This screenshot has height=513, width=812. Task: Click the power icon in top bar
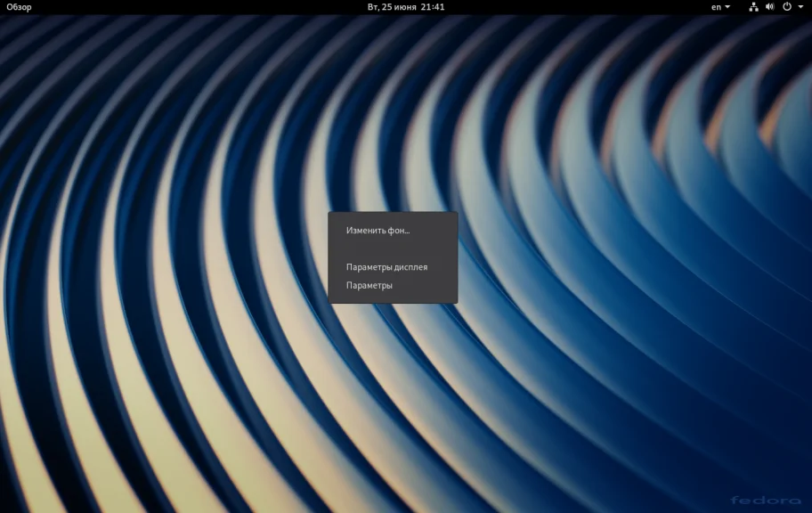tap(786, 7)
